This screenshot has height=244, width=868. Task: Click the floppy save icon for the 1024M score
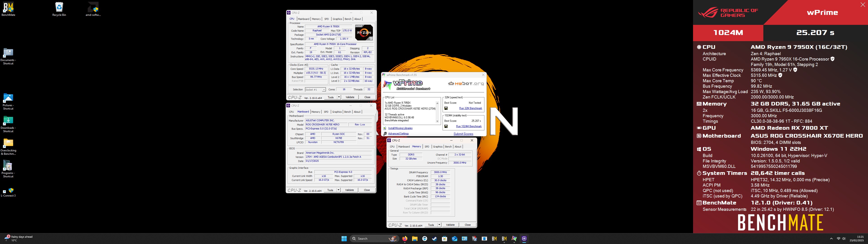(446, 126)
